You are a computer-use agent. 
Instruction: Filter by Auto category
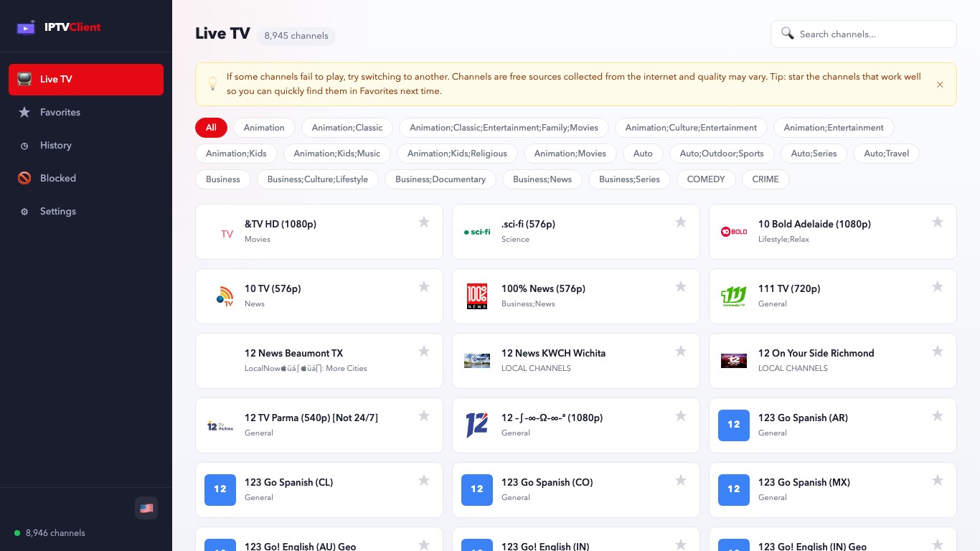(644, 154)
